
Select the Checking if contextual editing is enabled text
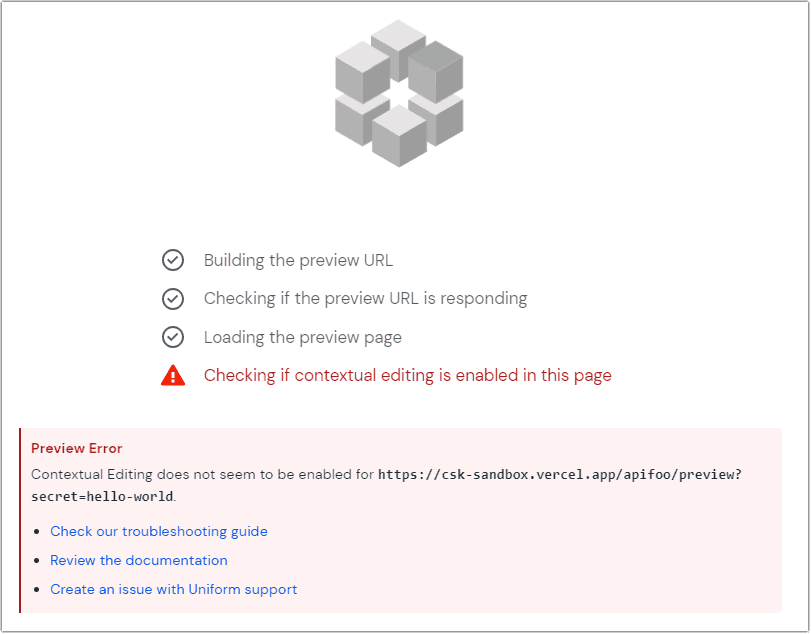(407, 375)
